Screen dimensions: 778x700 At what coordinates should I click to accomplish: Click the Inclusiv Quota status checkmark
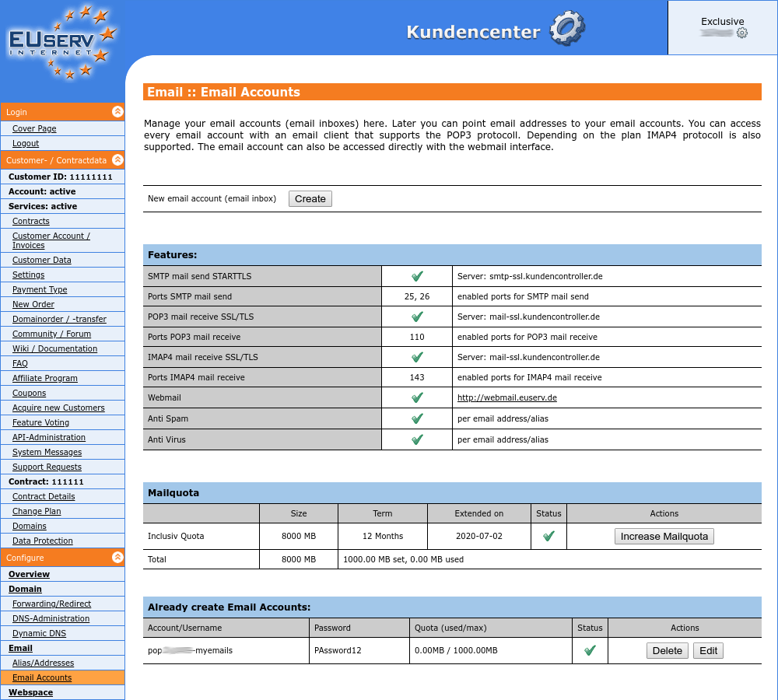(548, 536)
